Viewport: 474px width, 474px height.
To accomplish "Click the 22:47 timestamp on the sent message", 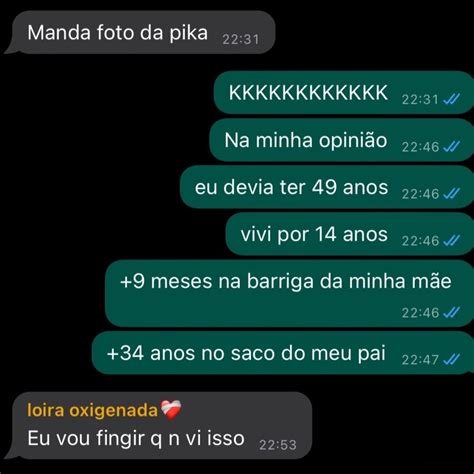I will (x=420, y=360).
